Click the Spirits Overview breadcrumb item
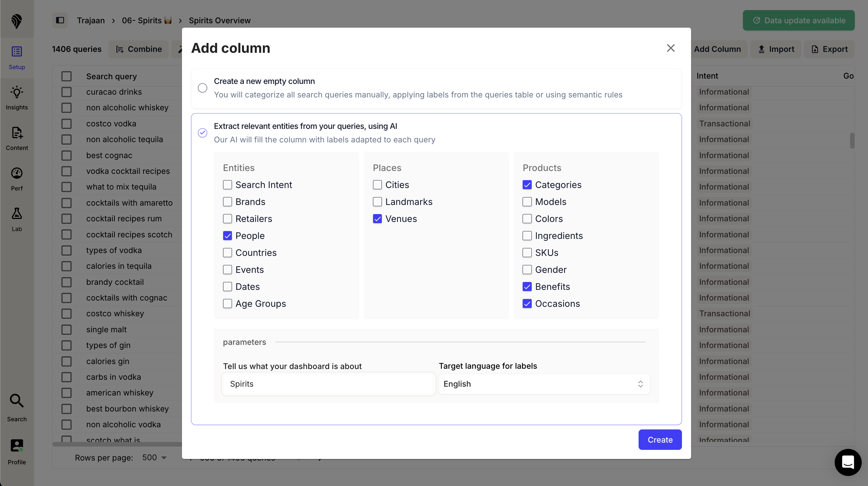Image resolution: width=868 pixels, height=486 pixels. [x=219, y=20]
